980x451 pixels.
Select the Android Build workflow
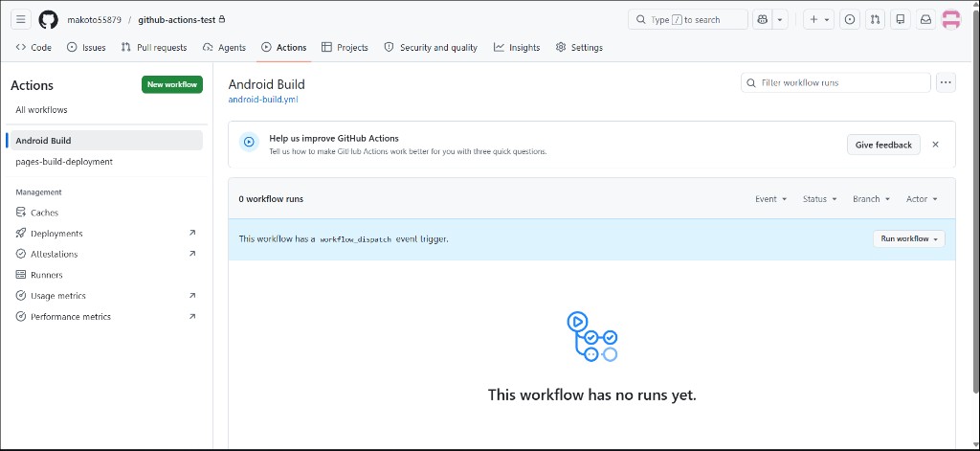pos(106,141)
